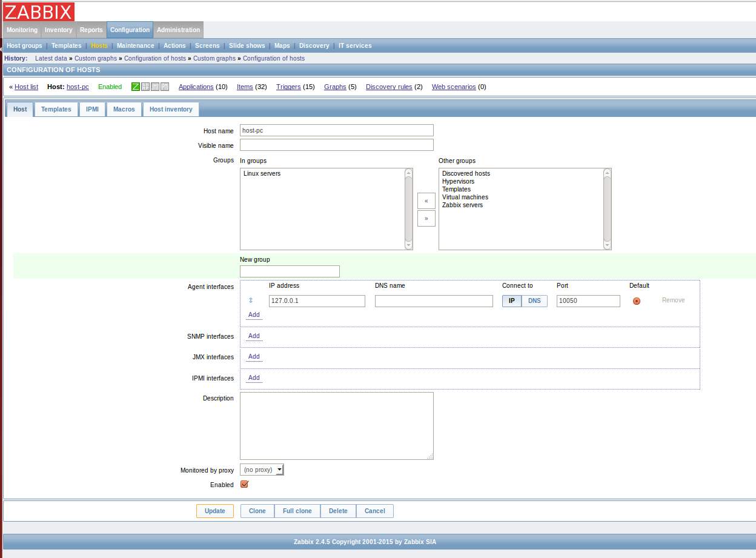Screen dimensions: 756x558
Task: Open the Macros tab
Action: coord(124,109)
